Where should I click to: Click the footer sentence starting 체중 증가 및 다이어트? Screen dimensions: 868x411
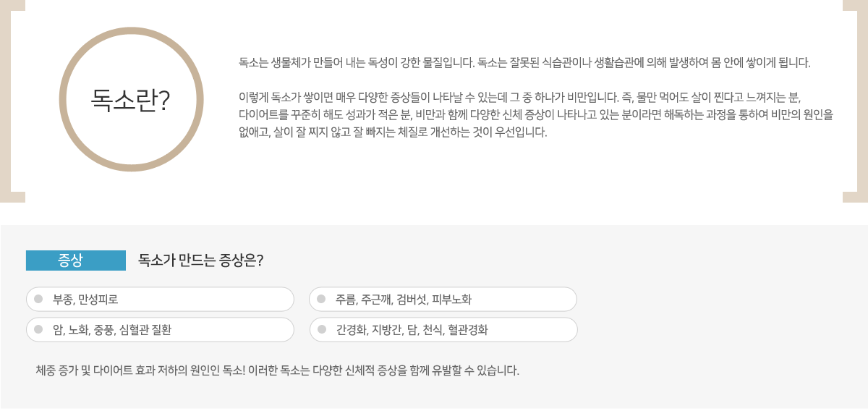[278, 370]
